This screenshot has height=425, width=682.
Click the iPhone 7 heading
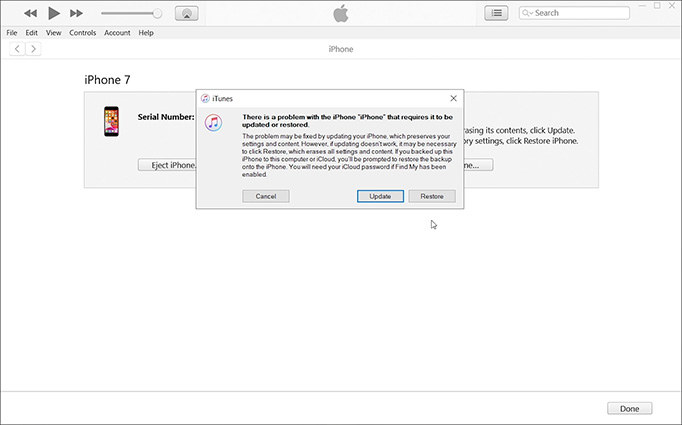[107, 80]
